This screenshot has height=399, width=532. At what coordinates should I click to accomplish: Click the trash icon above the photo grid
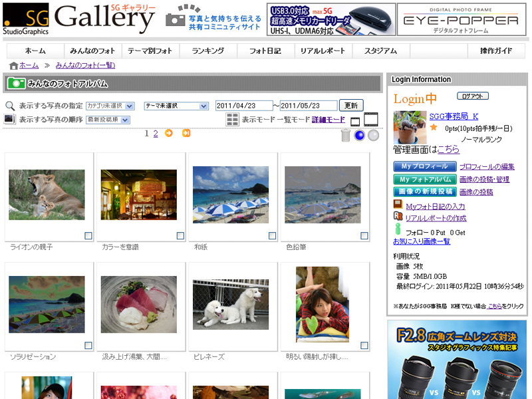pos(344,136)
